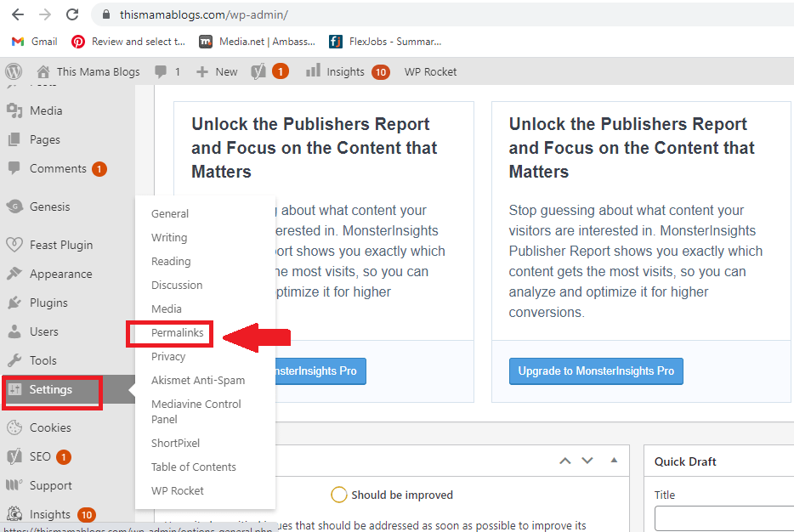Image resolution: width=794 pixels, height=532 pixels.
Task: Click the Media sidebar icon
Action: (x=14, y=110)
